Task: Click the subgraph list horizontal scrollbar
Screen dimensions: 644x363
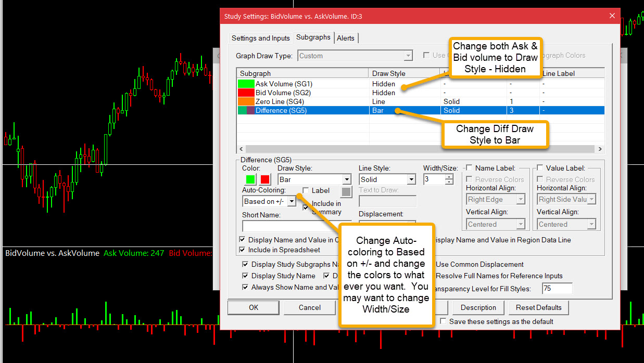Action: click(421, 149)
